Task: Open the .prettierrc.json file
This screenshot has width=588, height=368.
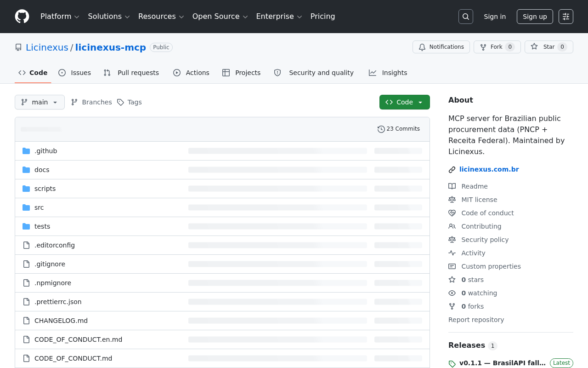Action: 58,302
